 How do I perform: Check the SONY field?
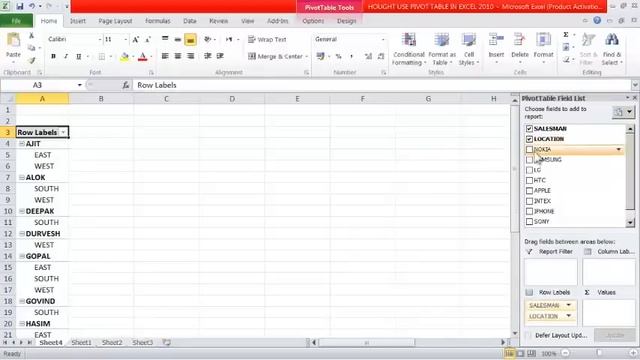pos(529,222)
